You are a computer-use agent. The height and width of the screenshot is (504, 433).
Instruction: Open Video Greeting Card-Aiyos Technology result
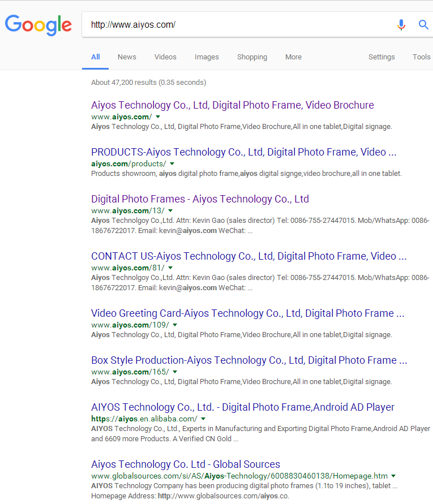pos(247,313)
